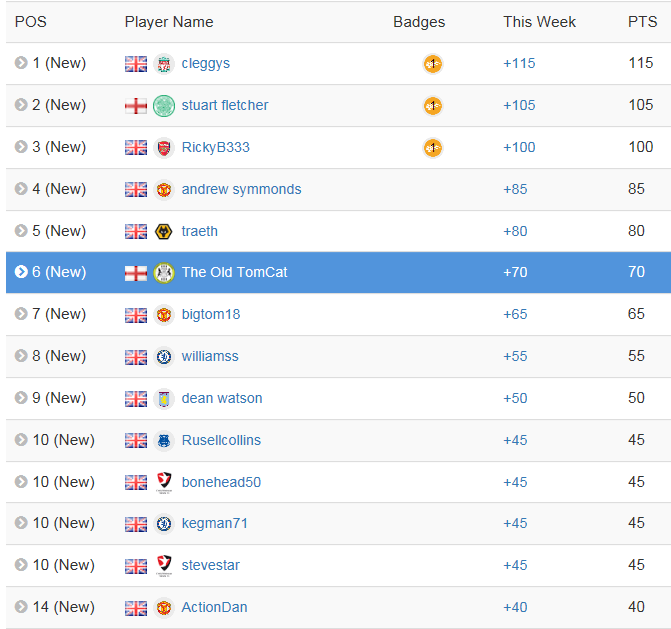Screen dimensions: 671x629
Task: Click stuart fletcher's green Celtic crest
Action: 163,106
